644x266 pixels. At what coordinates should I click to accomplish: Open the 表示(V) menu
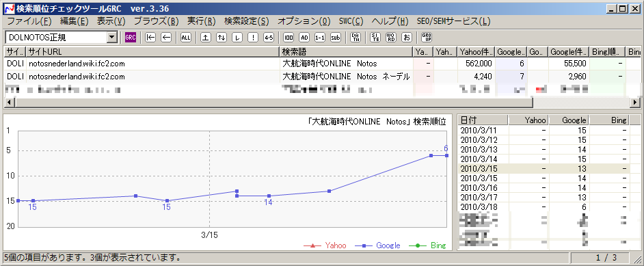pos(111,21)
